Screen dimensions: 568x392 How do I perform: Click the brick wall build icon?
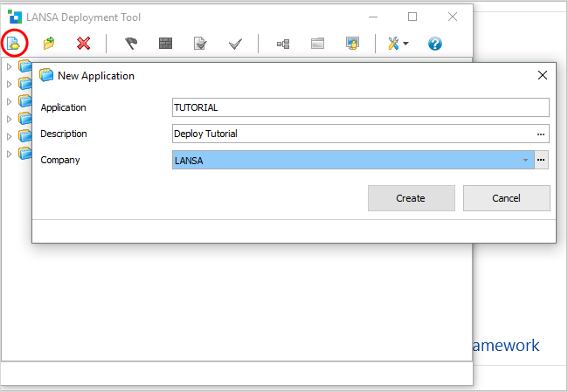click(x=165, y=44)
